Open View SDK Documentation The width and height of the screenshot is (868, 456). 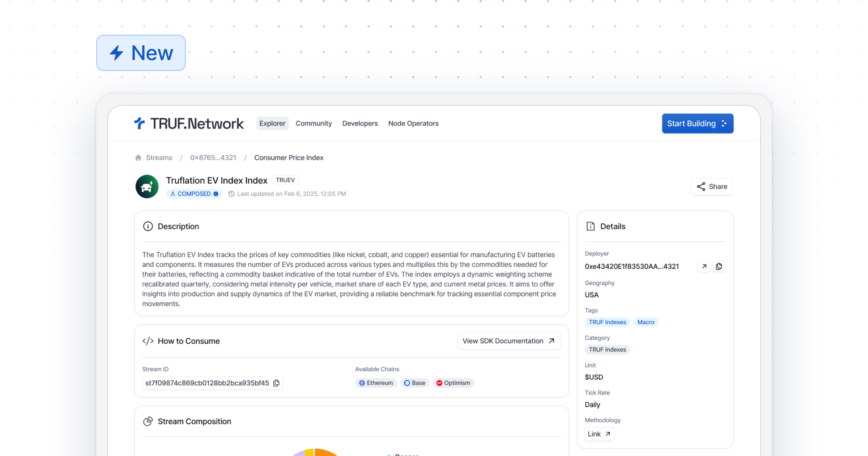pyautogui.click(x=509, y=341)
